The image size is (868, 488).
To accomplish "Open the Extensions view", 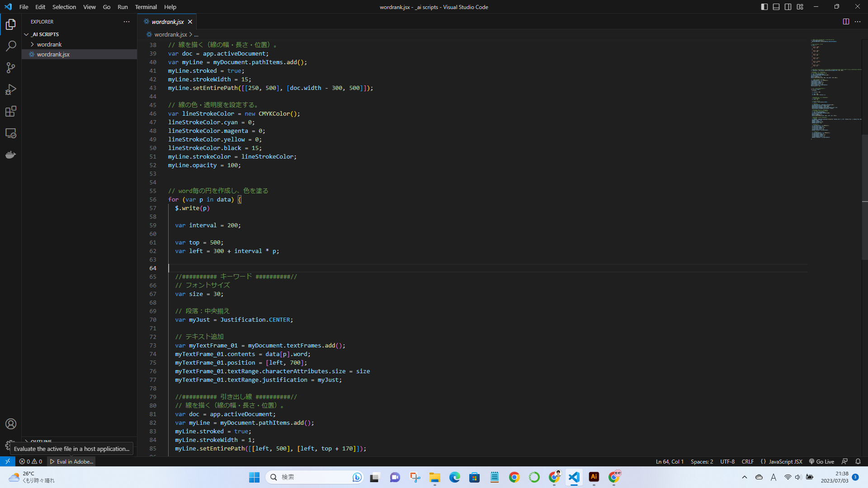I will 11,111.
